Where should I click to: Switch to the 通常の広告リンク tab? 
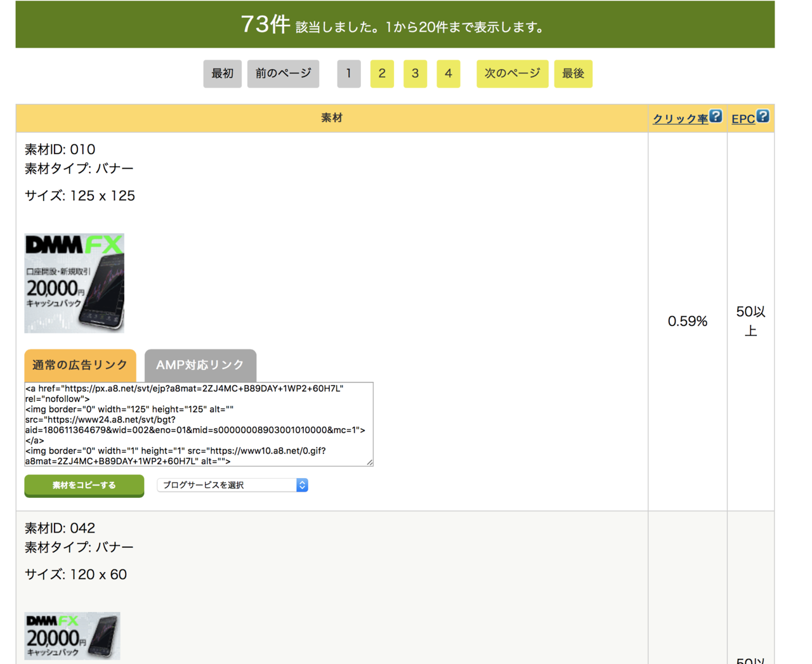click(x=80, y=365)
